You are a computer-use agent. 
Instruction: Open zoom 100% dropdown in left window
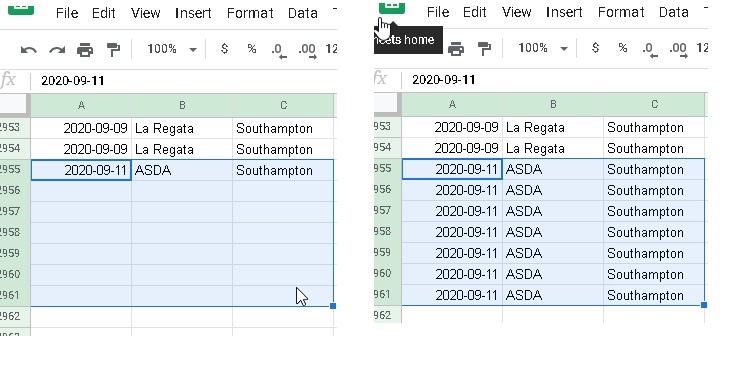(x=172, y=49)
